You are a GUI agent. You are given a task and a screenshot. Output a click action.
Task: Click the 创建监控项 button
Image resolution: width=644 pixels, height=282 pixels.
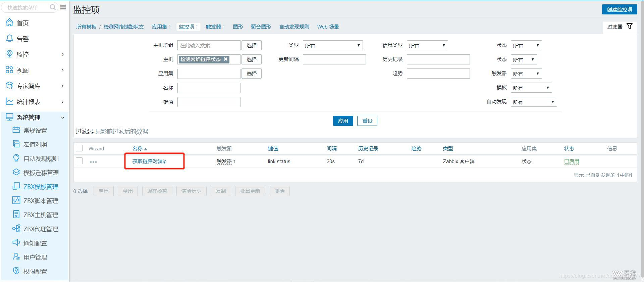(x=619, y=9)
